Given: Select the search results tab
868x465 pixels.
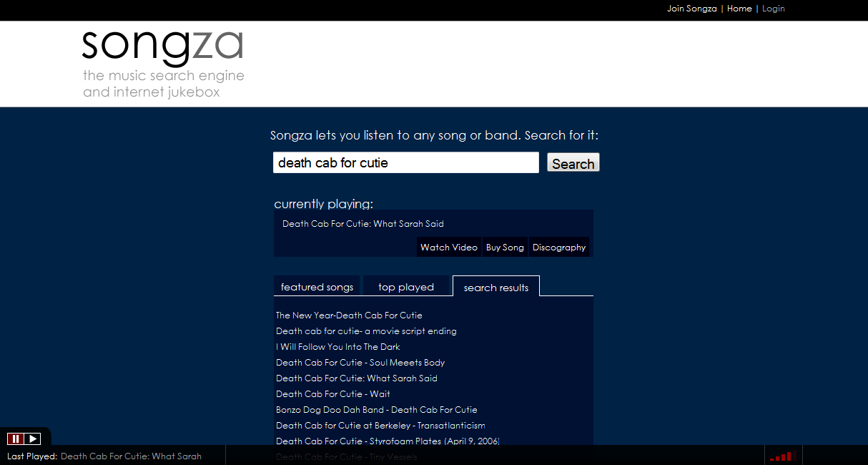Looking at the screenshot, I should coord(496,287).
